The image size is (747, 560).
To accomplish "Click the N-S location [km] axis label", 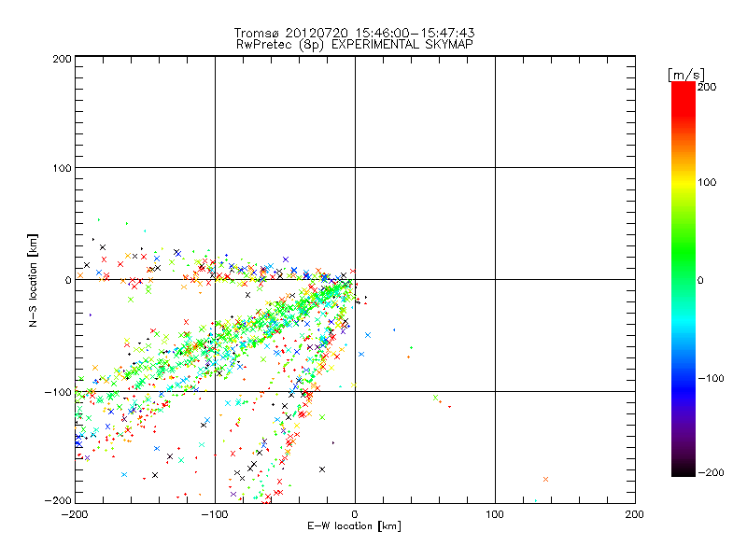I will tap(35, 279).
